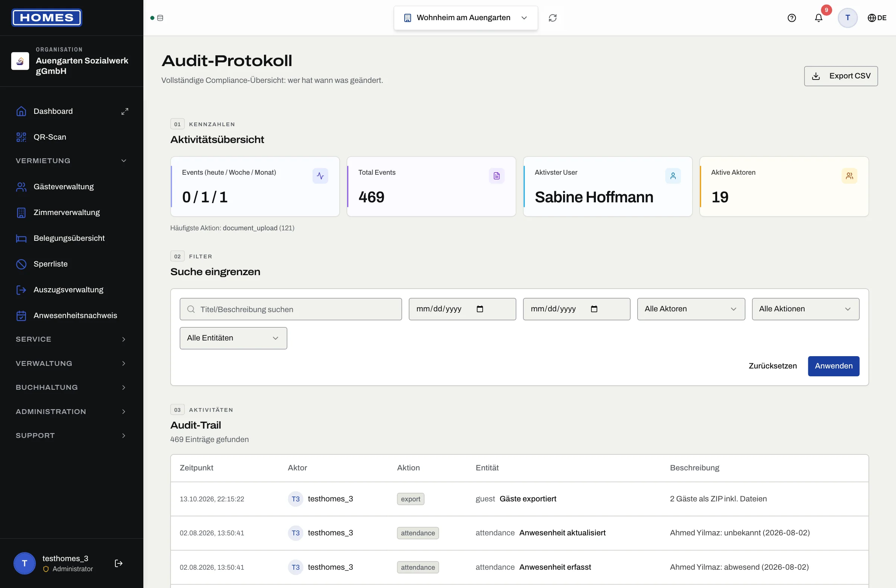Click the export tag in the Gäste exportiert row
The width and height of the screenshot is (896, 588).
click(410, 499)
